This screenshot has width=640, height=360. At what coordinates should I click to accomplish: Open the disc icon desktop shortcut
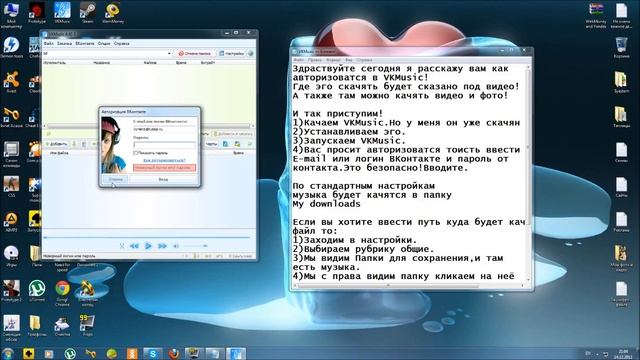pos(11,256)
